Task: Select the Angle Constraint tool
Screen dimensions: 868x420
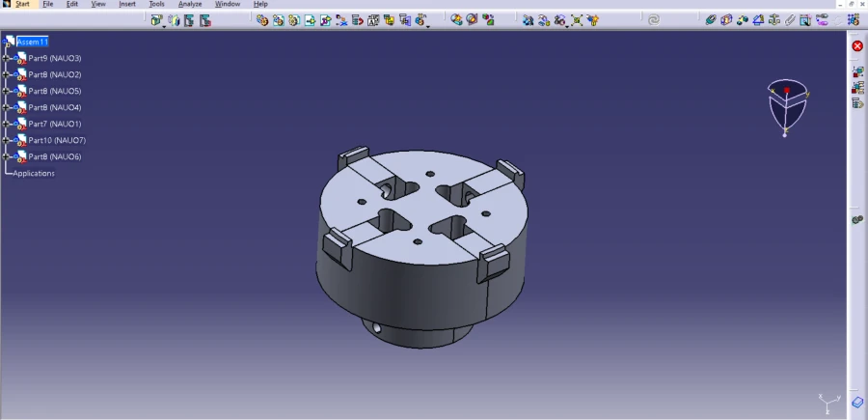Action: [x=758, y=20]
